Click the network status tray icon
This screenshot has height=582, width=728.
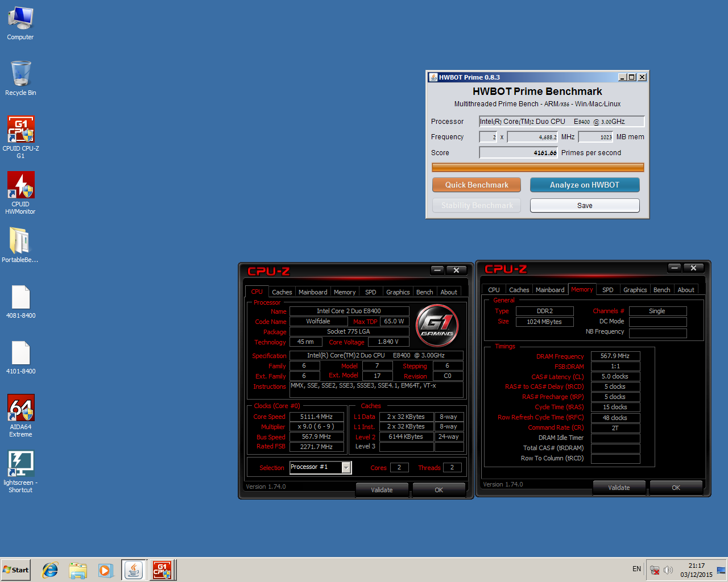tap(655, 570)
